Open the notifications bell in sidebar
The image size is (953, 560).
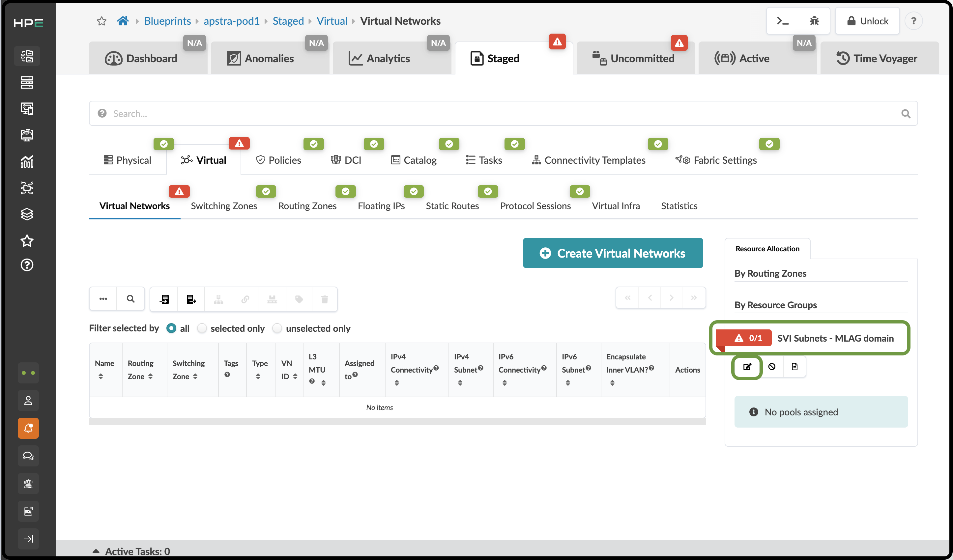pos(28,428)
